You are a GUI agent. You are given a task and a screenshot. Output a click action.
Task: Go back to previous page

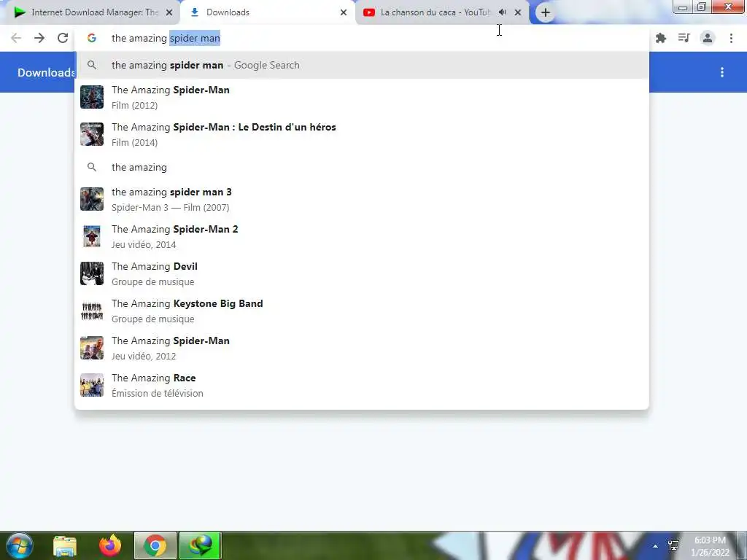coord(16,38)
